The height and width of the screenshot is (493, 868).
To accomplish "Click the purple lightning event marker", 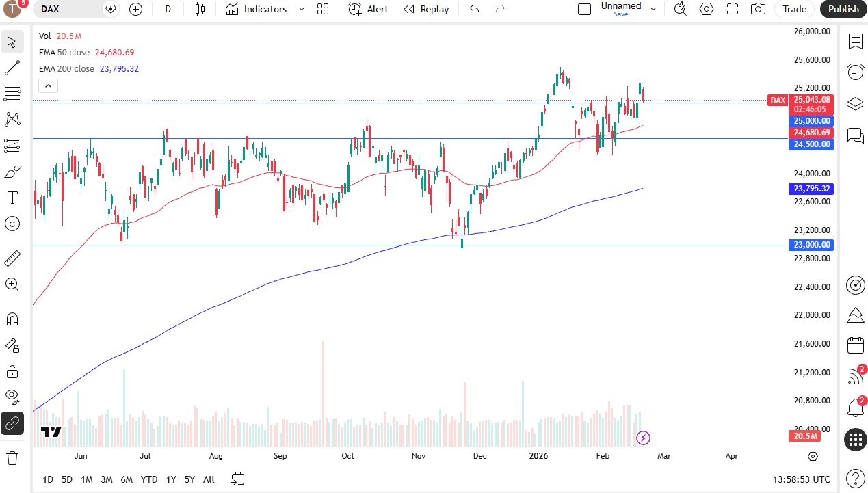I will point(643,438).
